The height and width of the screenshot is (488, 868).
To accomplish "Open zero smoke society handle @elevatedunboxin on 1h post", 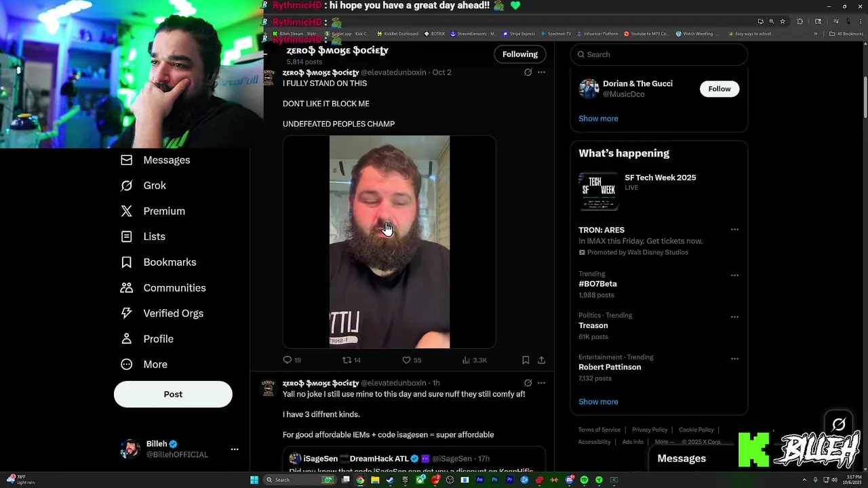I will pyautogui.click(x=393, y=383).
